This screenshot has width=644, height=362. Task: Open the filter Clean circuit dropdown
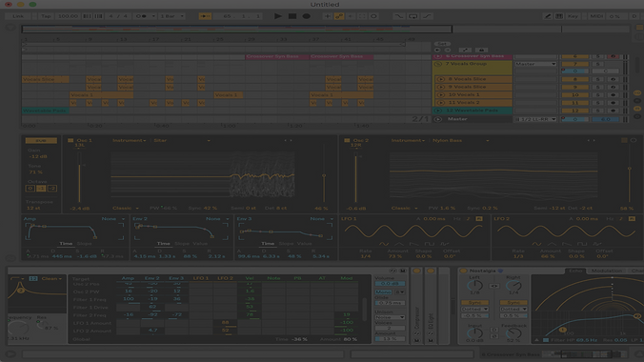[51, 278]
